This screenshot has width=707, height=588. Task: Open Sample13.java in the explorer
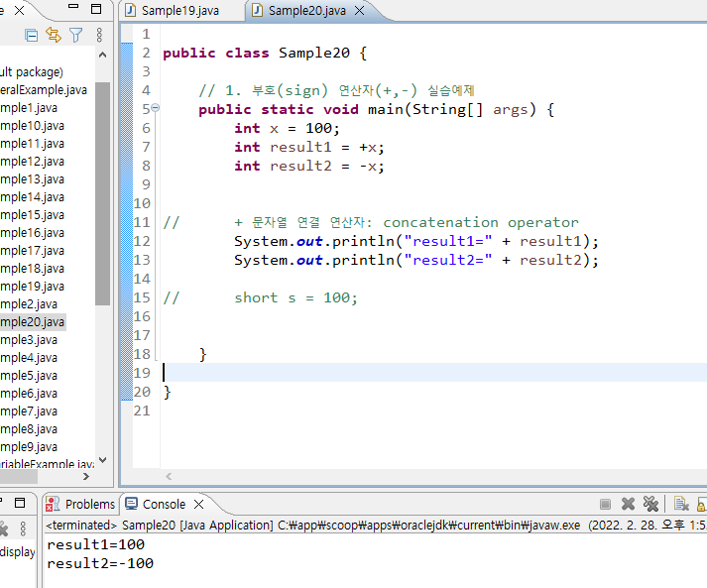click(x=32, y=179)
